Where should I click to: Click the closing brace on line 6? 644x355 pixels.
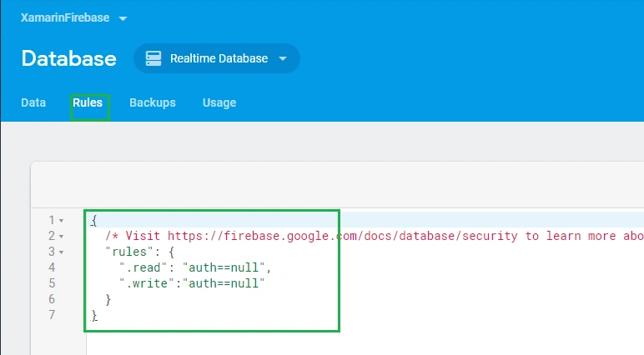pos(108,299)
